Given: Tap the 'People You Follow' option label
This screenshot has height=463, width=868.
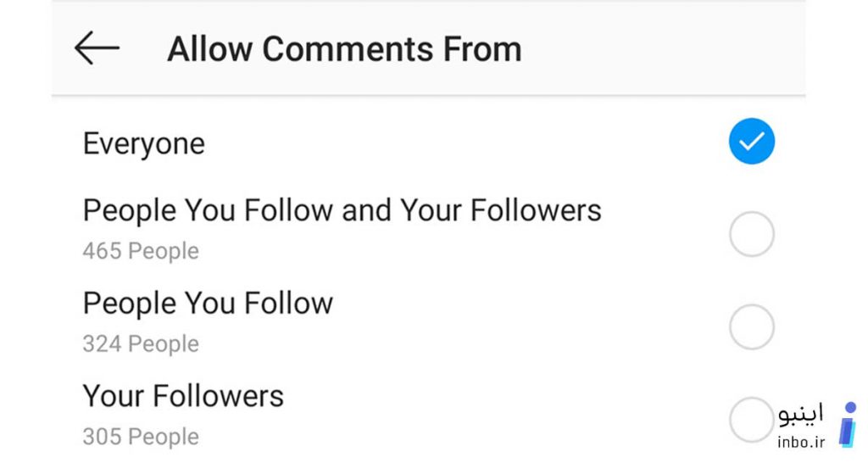Looking at the screenshot, I should point(208,304).
